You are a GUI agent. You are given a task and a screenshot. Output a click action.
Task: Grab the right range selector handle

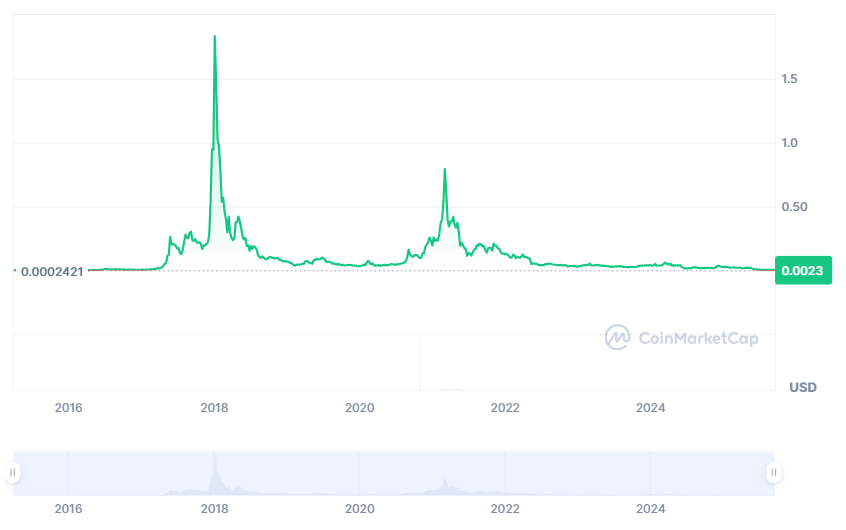click(x=772, y=472)
